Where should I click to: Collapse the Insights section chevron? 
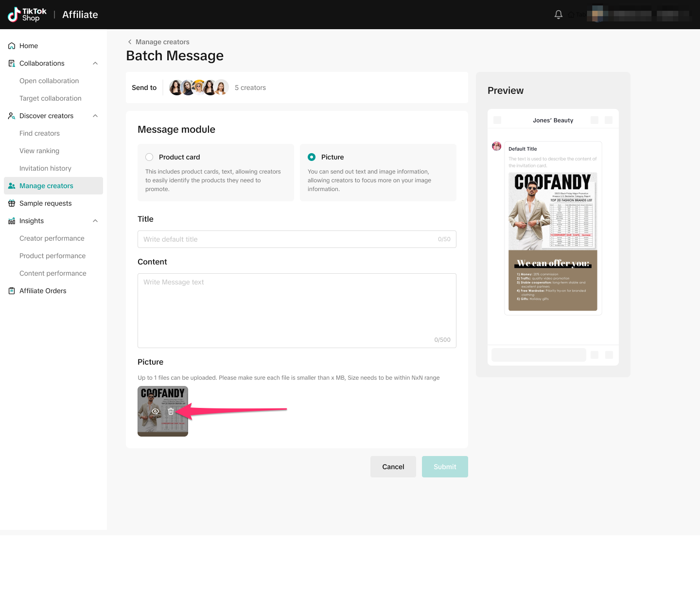coord(95,221)
